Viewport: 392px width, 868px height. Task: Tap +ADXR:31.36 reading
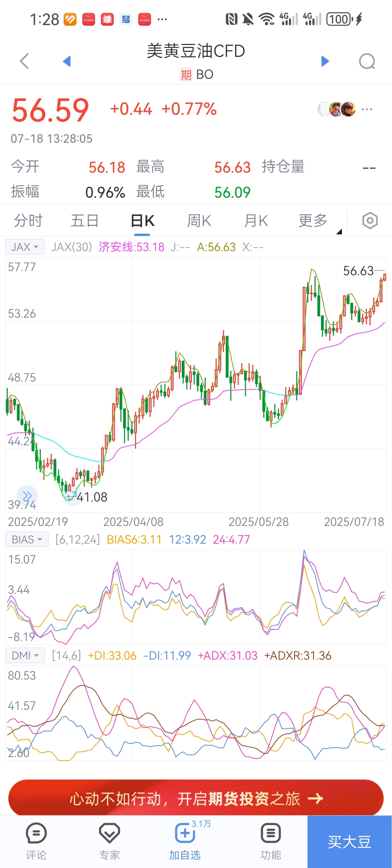click(298, 656)
